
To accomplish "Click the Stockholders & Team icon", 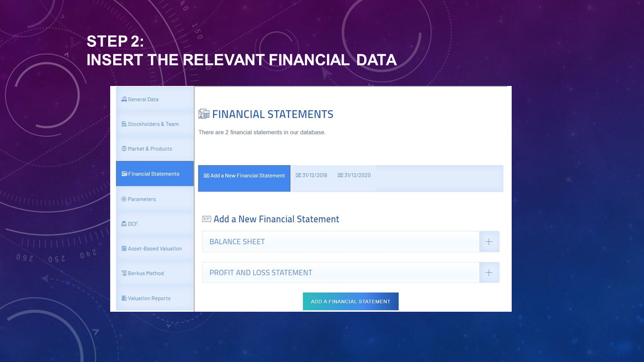I will click(x=124, y=124).
